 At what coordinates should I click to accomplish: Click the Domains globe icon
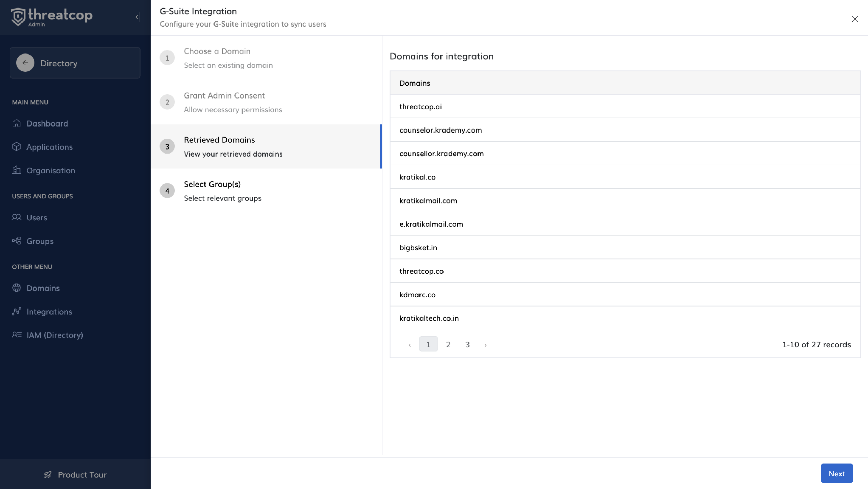pos(17,288)
